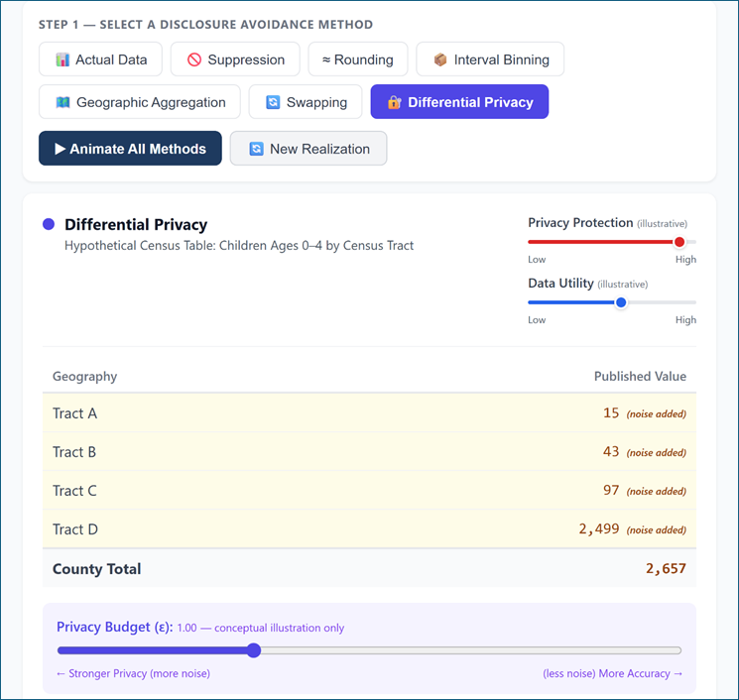Click the Privacy Protection red slider handle
Viewport: 739px width, 700px height.
(x=679, y=242)
